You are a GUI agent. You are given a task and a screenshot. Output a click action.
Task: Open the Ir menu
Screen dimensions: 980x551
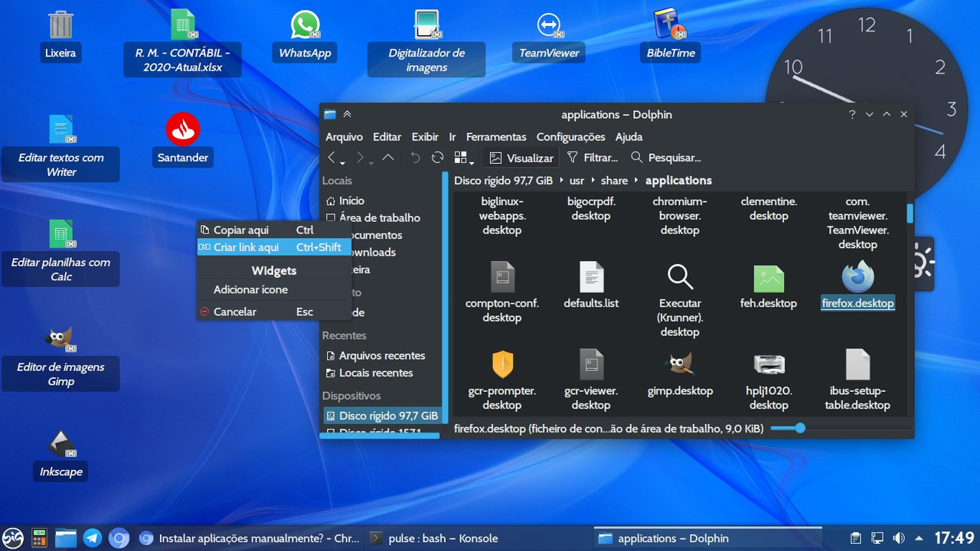point(452,137)
